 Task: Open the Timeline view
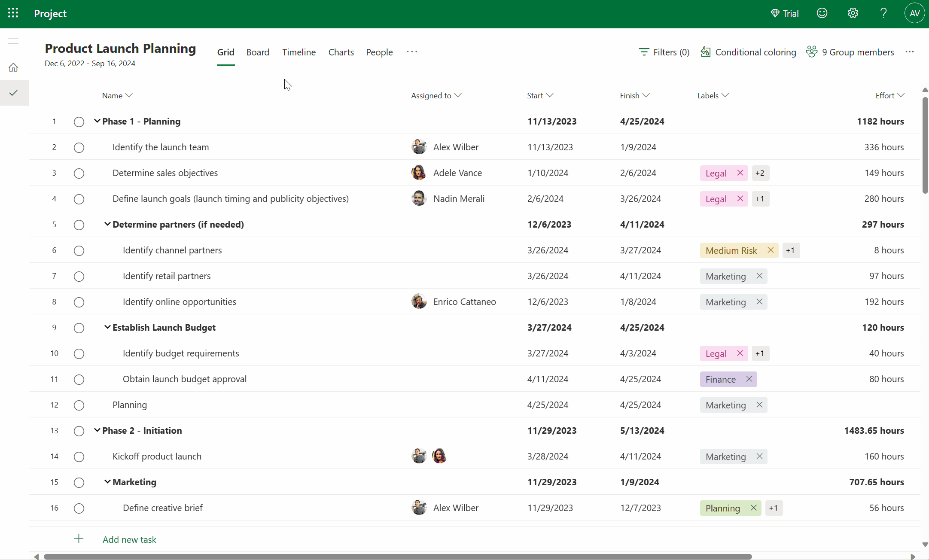click(x=299, y=52)
